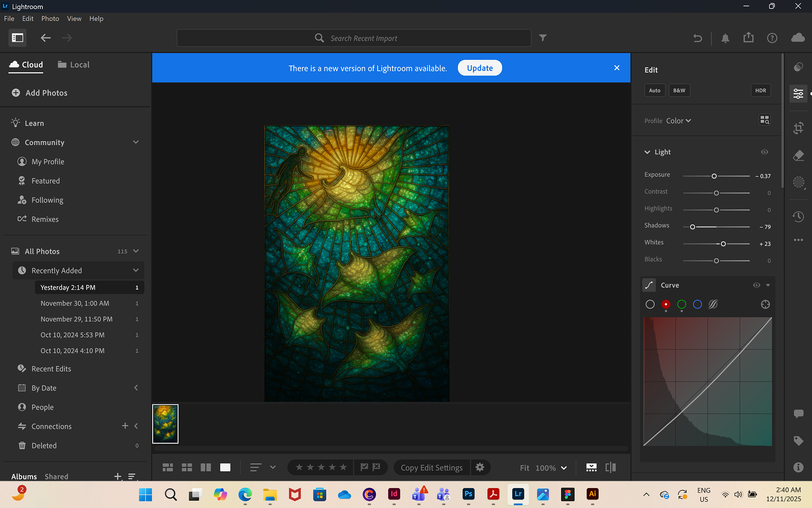Open the Keywords tag icon

tap(798, 441)
